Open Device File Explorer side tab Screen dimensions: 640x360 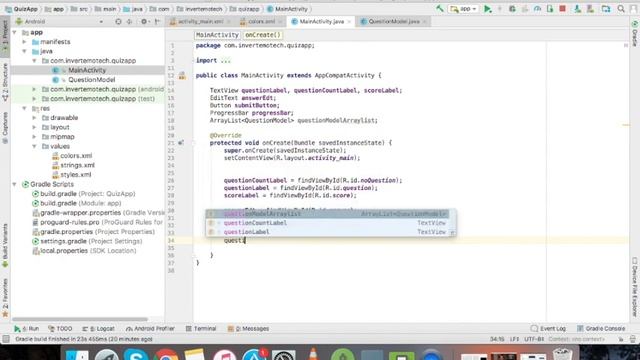click(x=635, y=287)
